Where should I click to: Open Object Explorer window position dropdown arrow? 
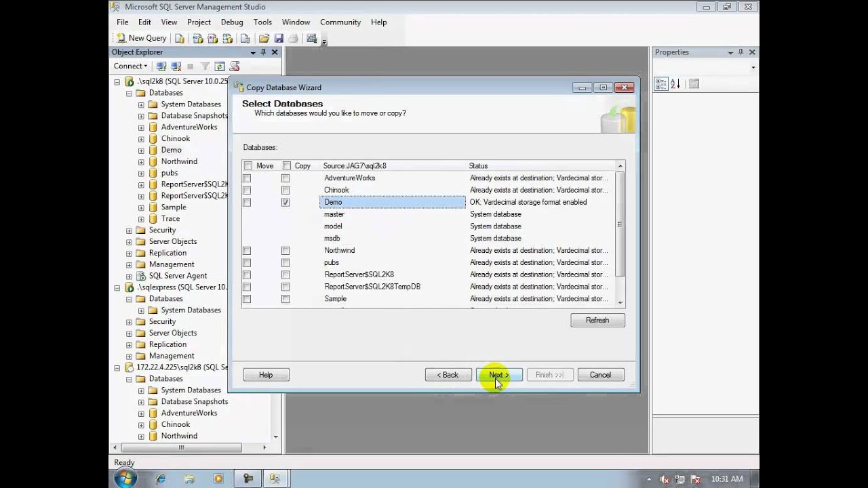pos(253,52)
